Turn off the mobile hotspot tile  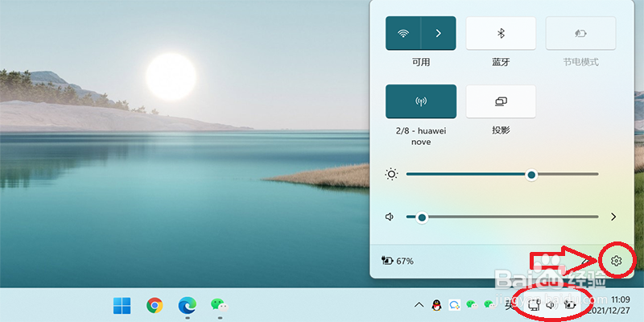click(x=420, y=101)
